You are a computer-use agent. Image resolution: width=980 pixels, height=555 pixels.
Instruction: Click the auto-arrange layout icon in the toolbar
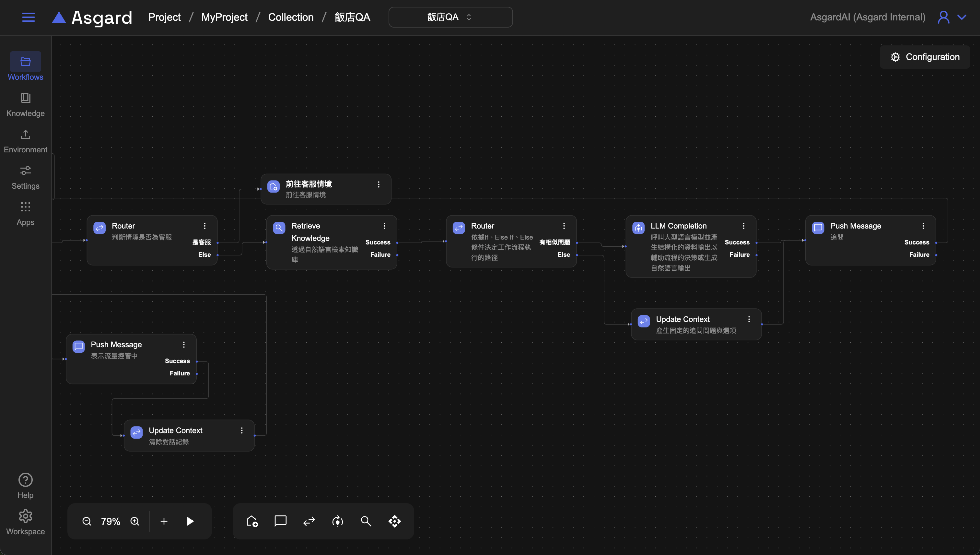394,521
